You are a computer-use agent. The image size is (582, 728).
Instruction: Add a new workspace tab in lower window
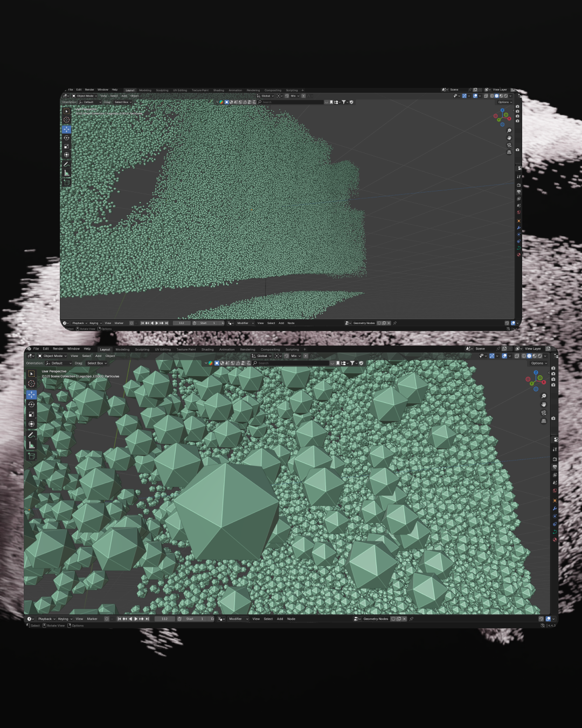point(304,349)
